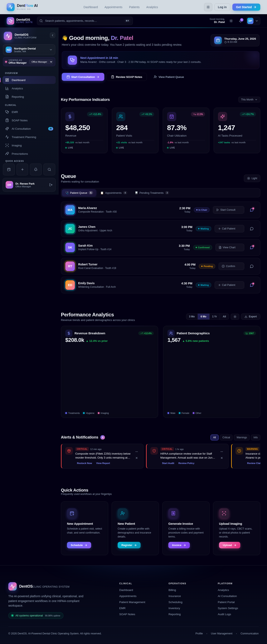The image size is (267, 644).
Task: Toggle chart theme sun icon near Export
Action: tap(235, 317)
